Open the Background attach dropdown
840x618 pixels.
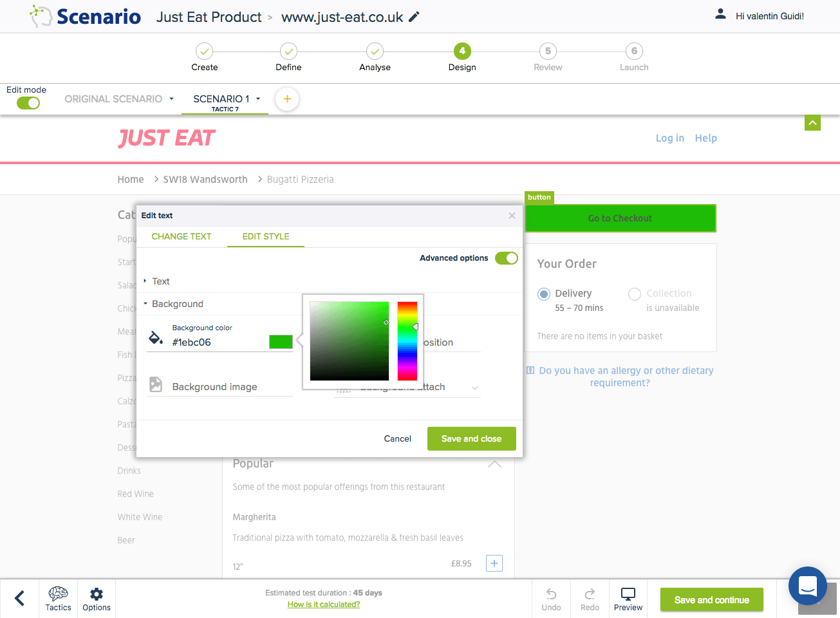click(x=475, y=388)
